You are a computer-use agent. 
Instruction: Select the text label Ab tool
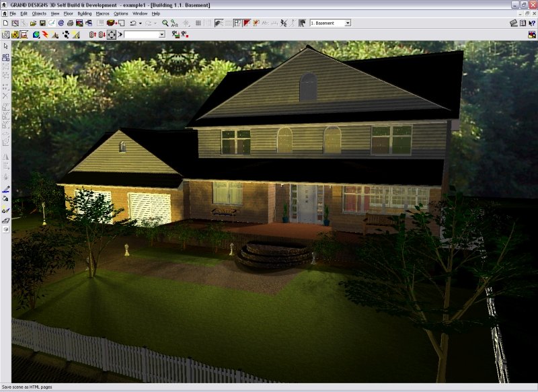click(265, 24)
